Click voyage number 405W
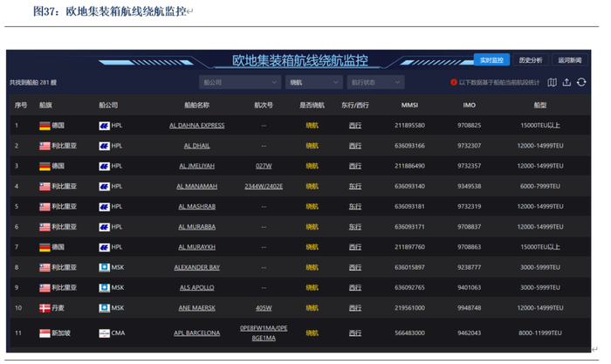Image resolution: width=611 pixels, height=364 pixels. tap(264, 308)
